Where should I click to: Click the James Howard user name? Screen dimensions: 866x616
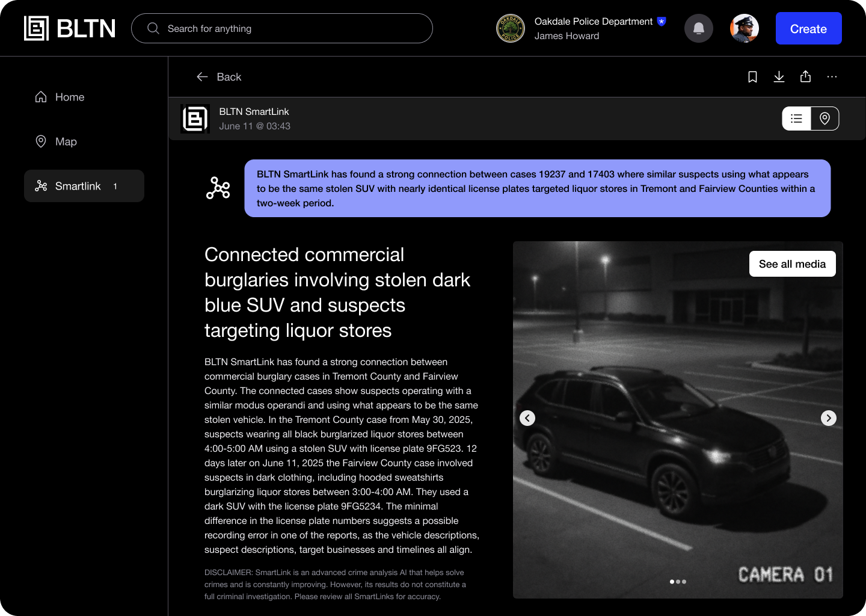[567, 36]
